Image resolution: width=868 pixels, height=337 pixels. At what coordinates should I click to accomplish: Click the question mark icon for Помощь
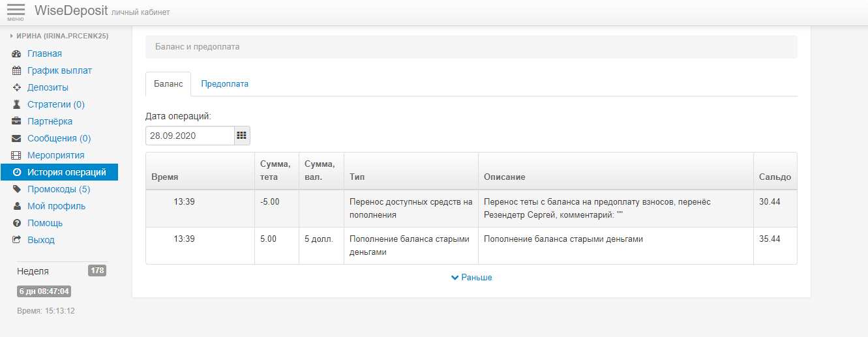[x=17, y=224]
